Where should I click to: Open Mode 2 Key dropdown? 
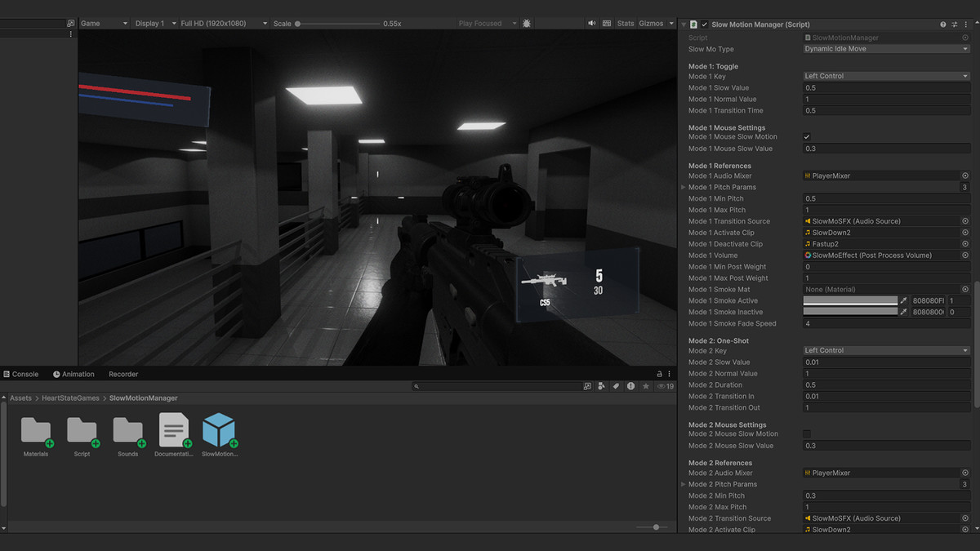886,350
